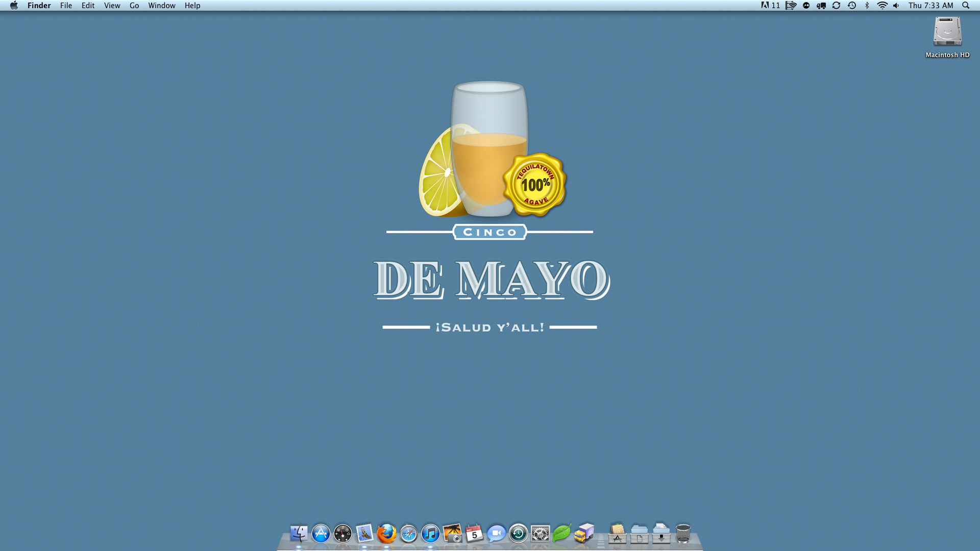Open iCal calendar showing 5

click(474, 534)
